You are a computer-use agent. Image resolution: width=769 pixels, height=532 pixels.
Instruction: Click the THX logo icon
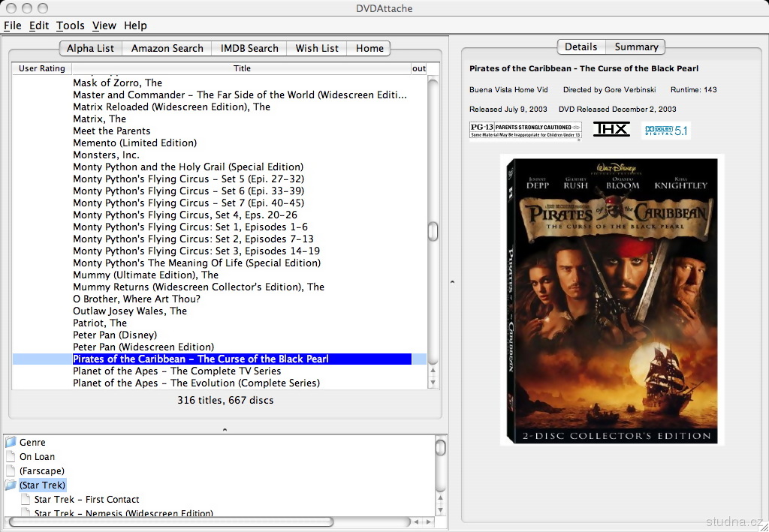pos(611,129)
